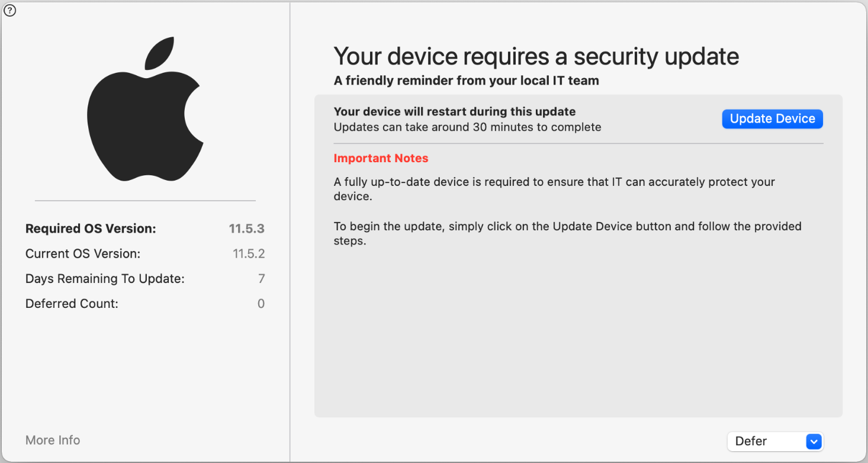This screenshot has height=463, width=868.
Task: Open More Info link
Action: (x=52, y=440)
